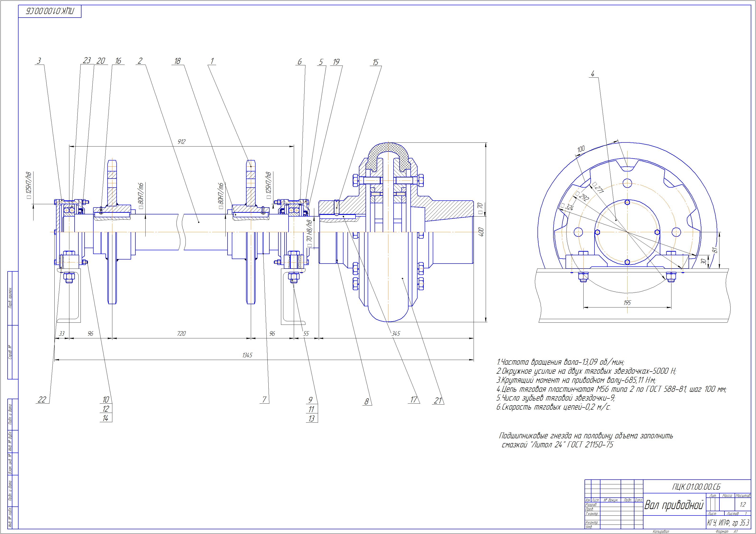Click the 720 sprocket spacing dimension

pos(181,334)
